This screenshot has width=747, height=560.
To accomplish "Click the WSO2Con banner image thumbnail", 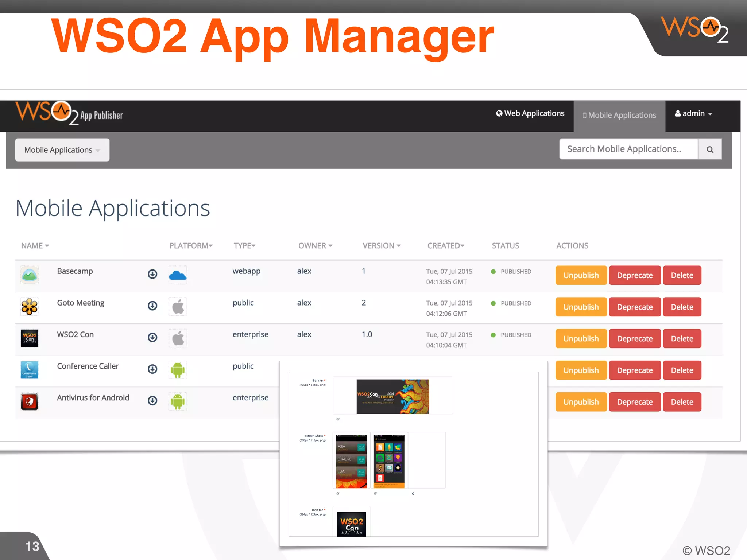I will tap(393, 397).
